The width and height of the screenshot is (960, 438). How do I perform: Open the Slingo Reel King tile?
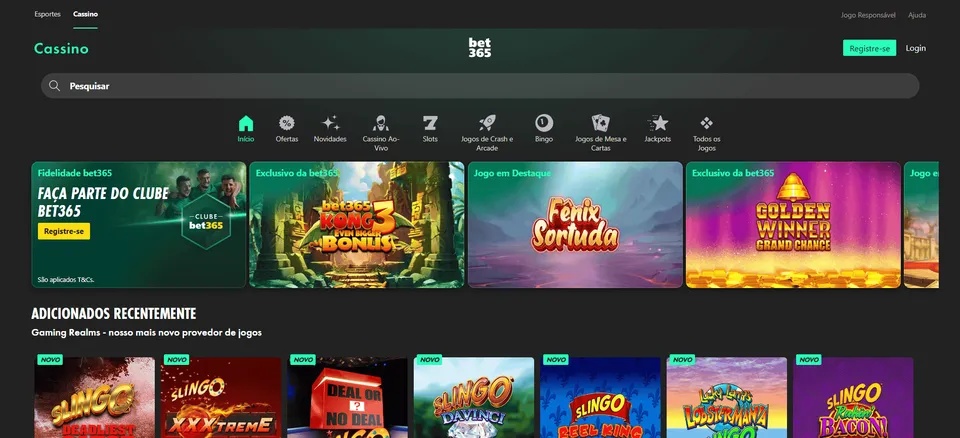point(600,398)
